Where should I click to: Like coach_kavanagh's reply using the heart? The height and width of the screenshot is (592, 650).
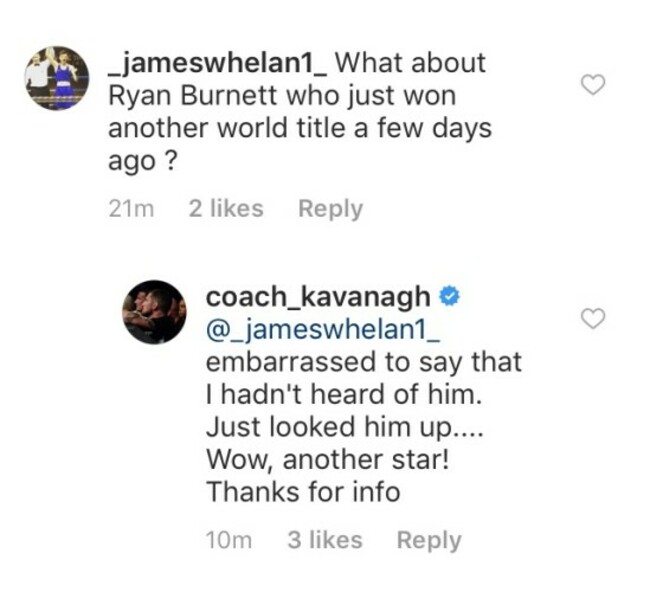594,319
